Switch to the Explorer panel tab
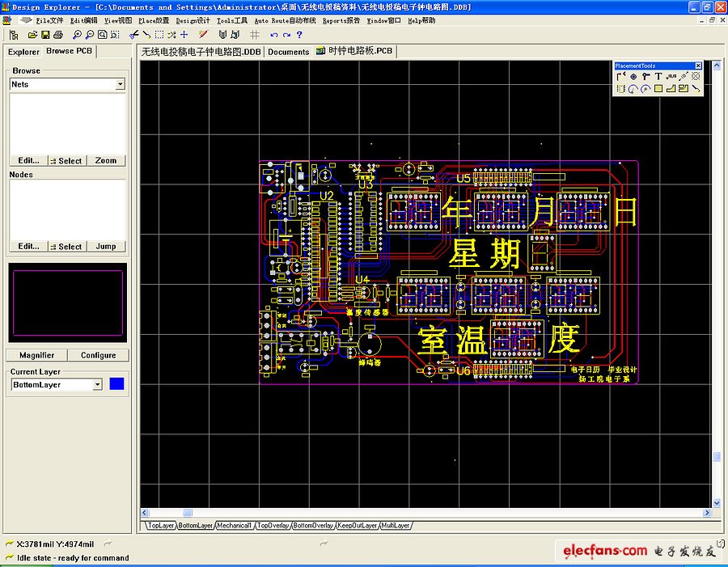The height and width of the screenshot is (567, 728). tap(23, 52)
